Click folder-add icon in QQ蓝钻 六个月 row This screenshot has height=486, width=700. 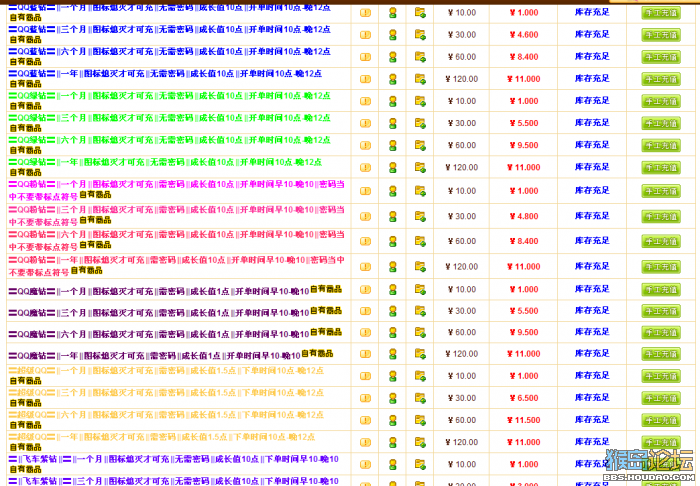coord(420,57)
